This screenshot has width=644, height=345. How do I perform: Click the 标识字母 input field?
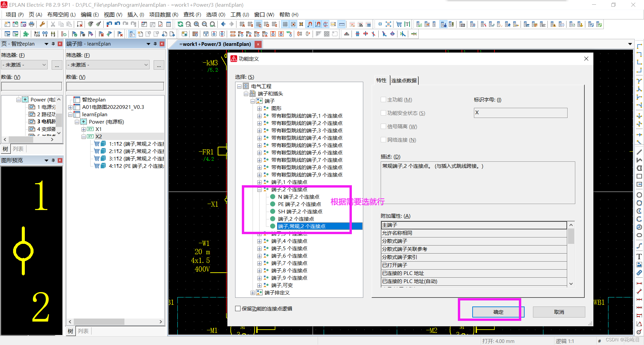click(x=520, y=113)
